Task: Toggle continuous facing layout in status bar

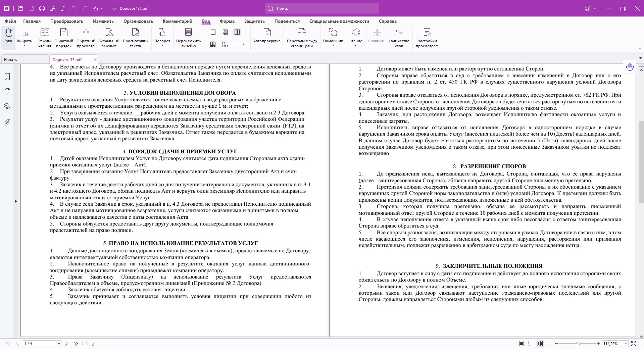Action: (x=549, y=344)
